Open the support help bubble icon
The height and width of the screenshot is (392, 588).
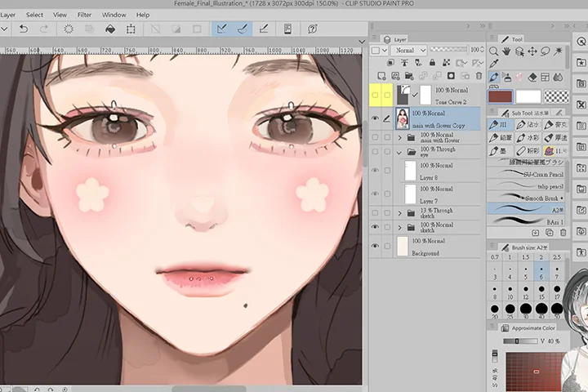tap(312, 29)
